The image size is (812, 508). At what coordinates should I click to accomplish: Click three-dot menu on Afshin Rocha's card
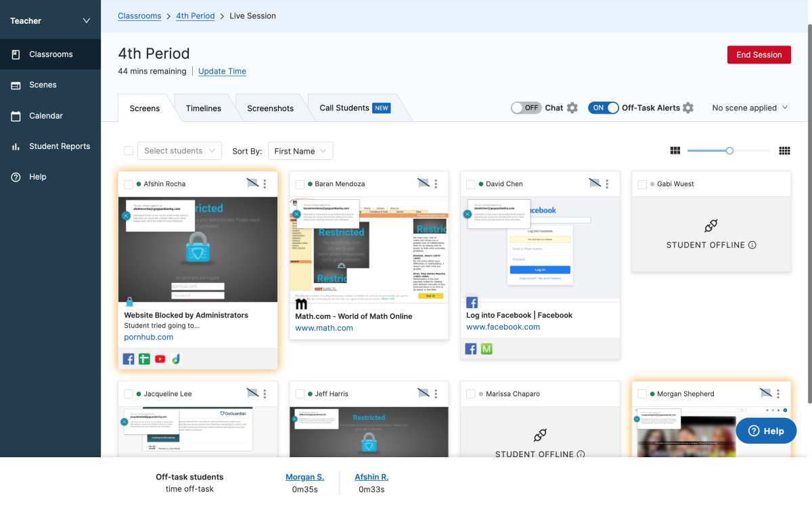click(265, 184)
